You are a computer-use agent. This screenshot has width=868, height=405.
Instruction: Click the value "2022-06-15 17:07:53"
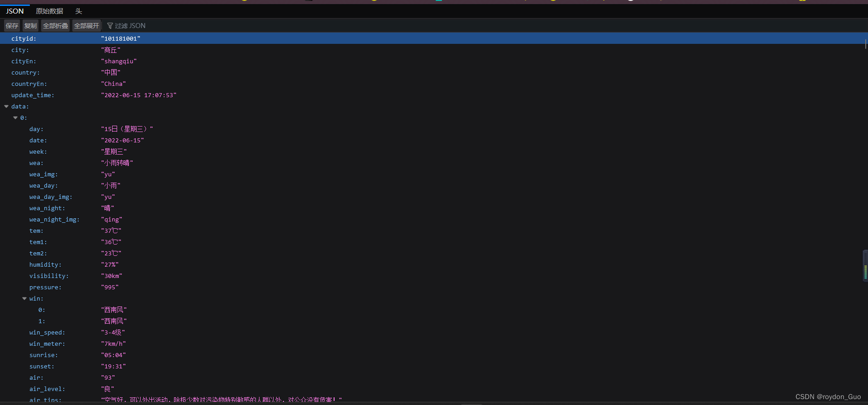(139, 95)
